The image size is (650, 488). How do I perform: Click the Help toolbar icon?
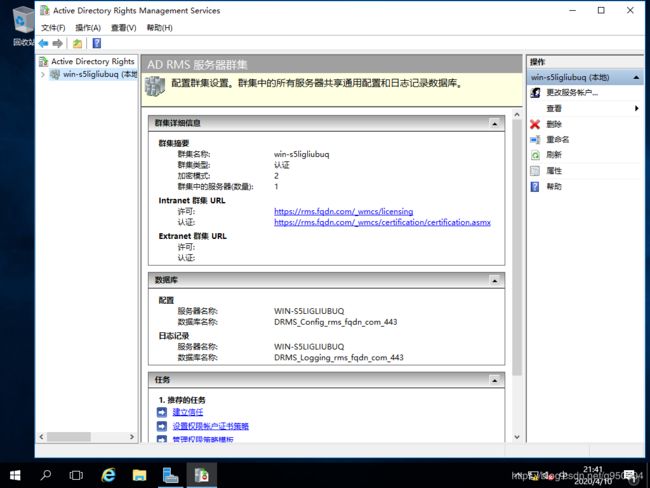click(97, 43)
